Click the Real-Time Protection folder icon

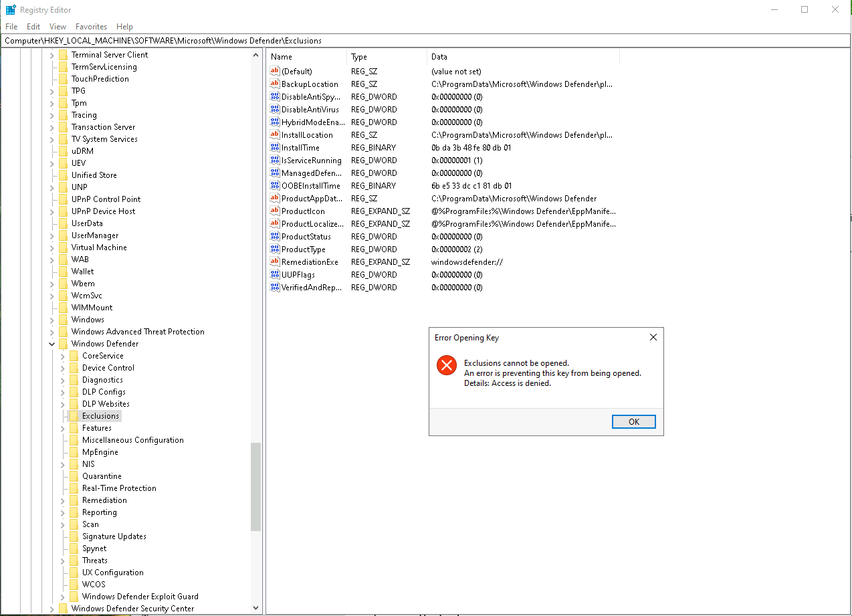pyautogui.click(x=74, y=488)
